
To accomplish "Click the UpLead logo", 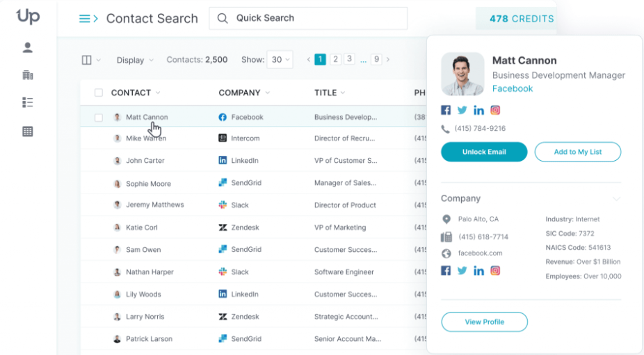I will coord(28,17).
